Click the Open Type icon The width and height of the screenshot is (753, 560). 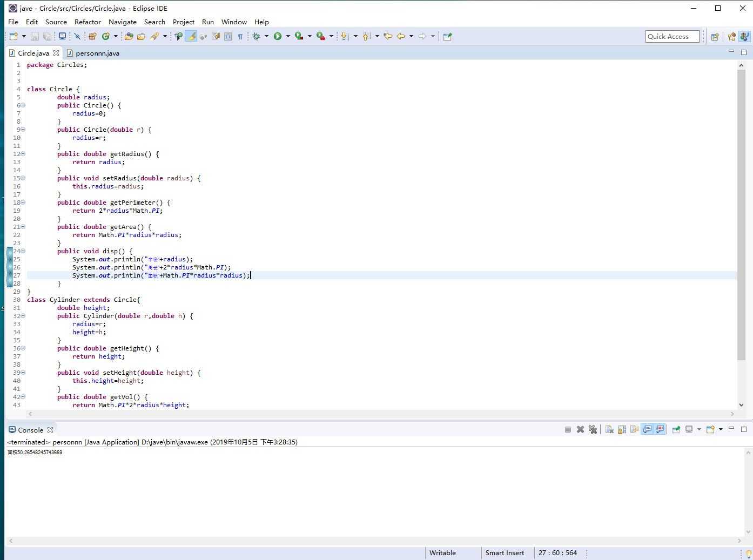click(129, 36)
